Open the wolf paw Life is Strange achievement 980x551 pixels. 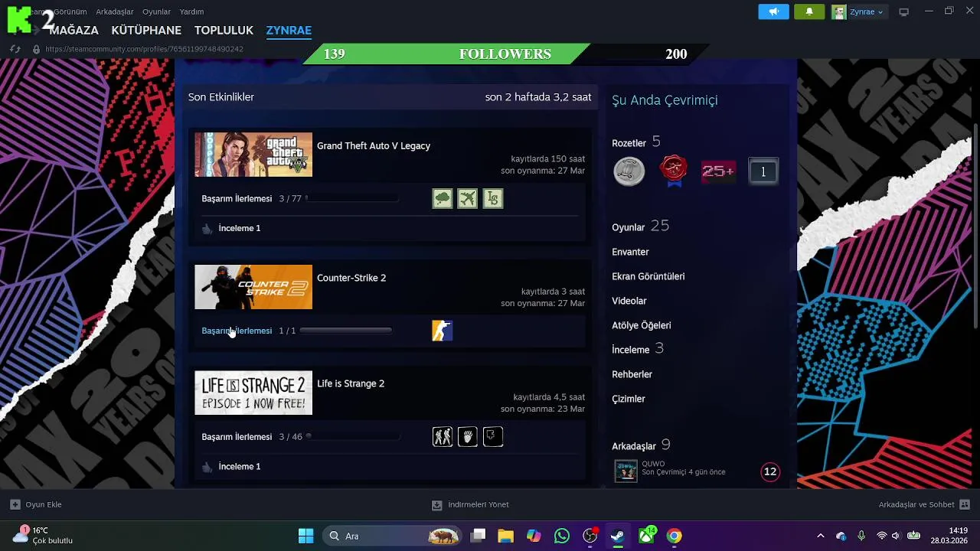468,437
